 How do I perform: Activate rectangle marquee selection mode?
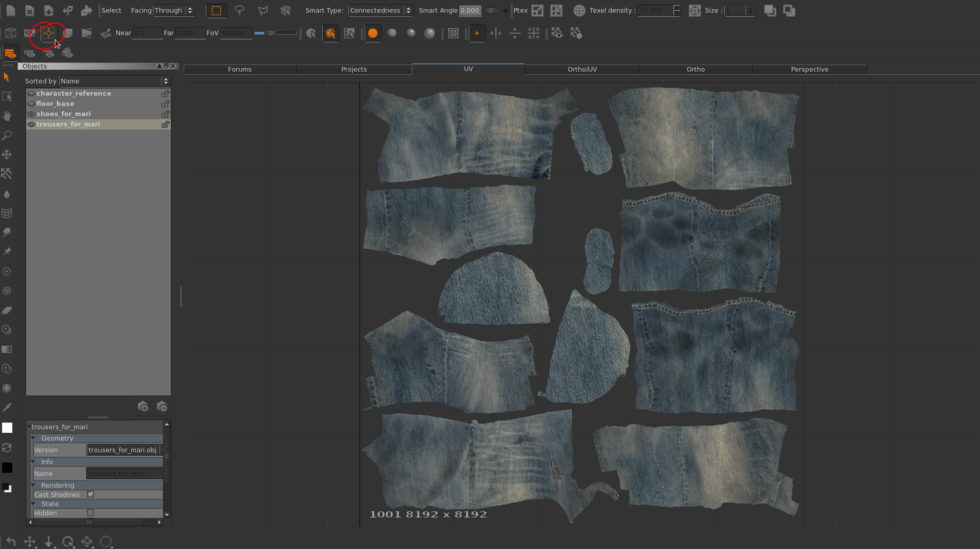tap(216, 10)
